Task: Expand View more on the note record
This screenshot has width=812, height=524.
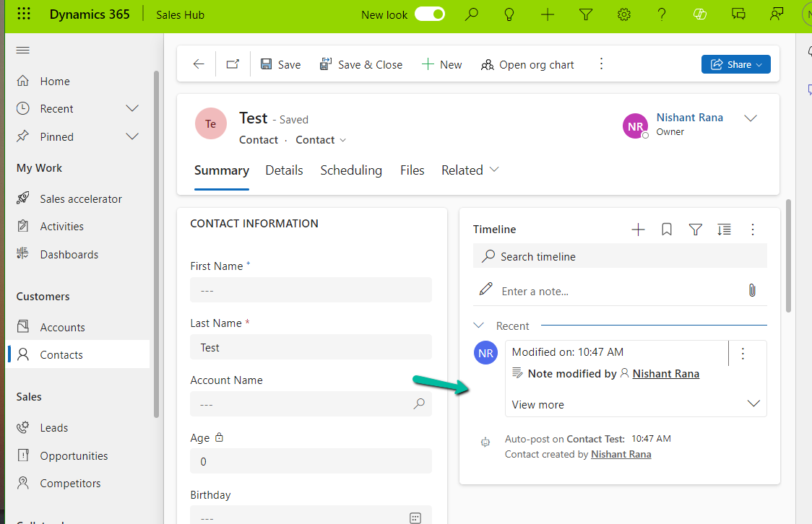Action: coord(537,404)
